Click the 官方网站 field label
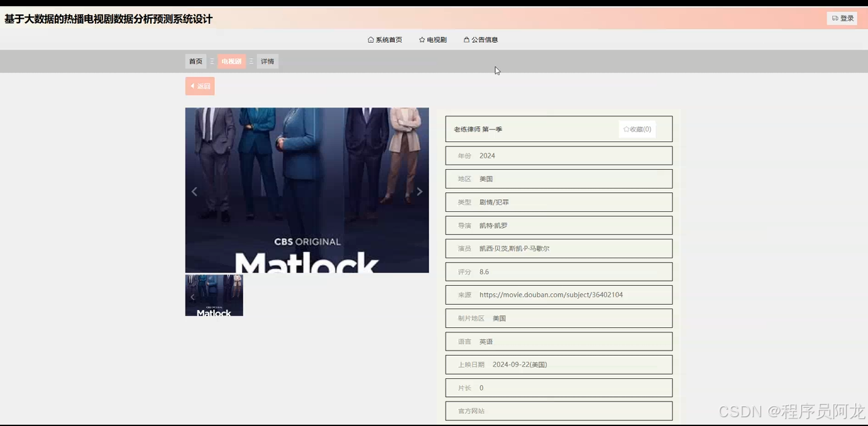 [471, 411]
